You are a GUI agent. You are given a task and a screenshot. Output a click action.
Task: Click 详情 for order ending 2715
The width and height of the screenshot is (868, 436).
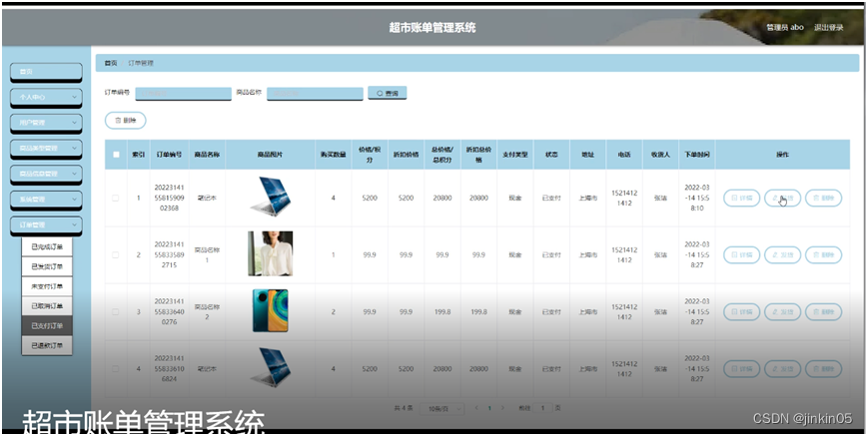(x=742, y=255)
